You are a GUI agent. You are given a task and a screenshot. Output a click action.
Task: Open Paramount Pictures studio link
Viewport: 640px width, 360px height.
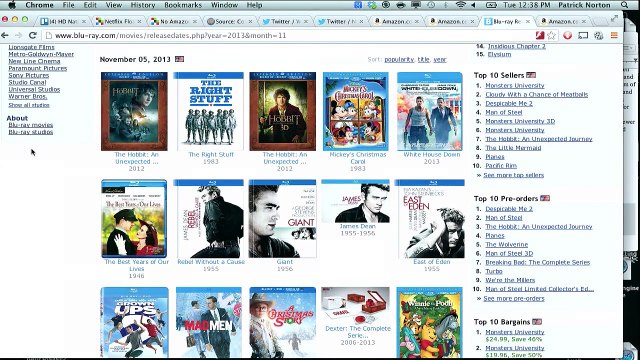click(x=38, y=68)
